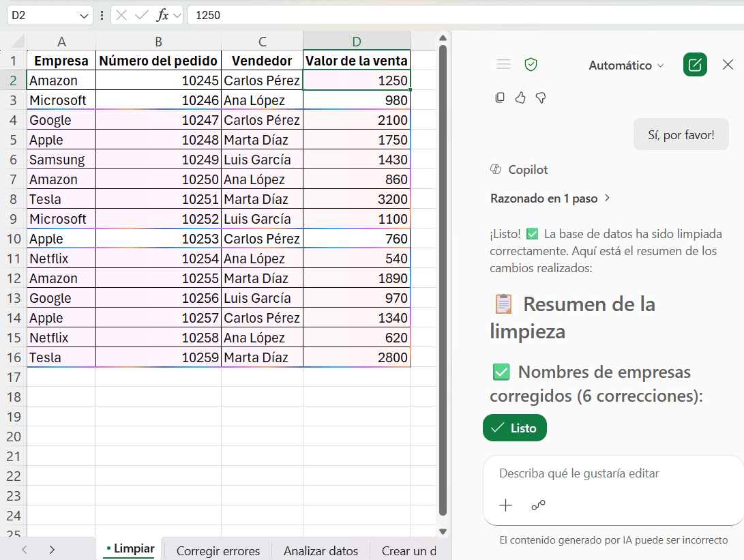Close the Copilot pane
The image size is (744, 560).
pos(728,65)
